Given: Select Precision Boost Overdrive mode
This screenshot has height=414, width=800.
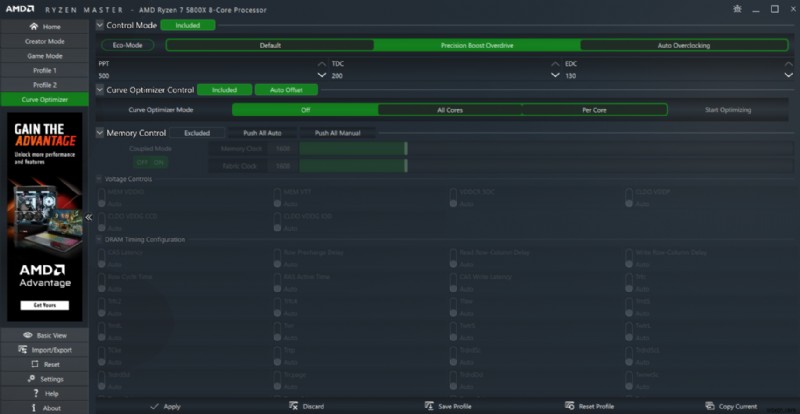Looking at the screenshot, I should pyautogui.click(x=477, y=45).
